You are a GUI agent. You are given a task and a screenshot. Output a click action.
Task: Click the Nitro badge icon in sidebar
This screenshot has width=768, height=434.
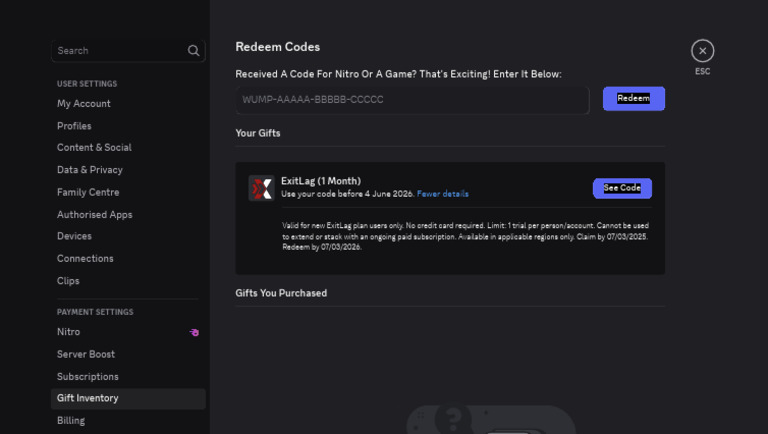(x=194, y=332)
